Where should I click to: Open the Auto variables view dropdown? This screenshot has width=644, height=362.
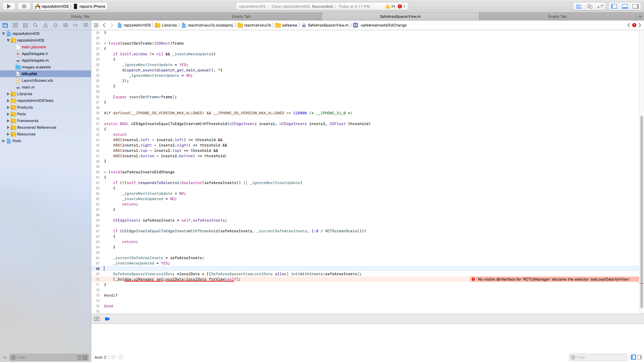pos(100,357)
